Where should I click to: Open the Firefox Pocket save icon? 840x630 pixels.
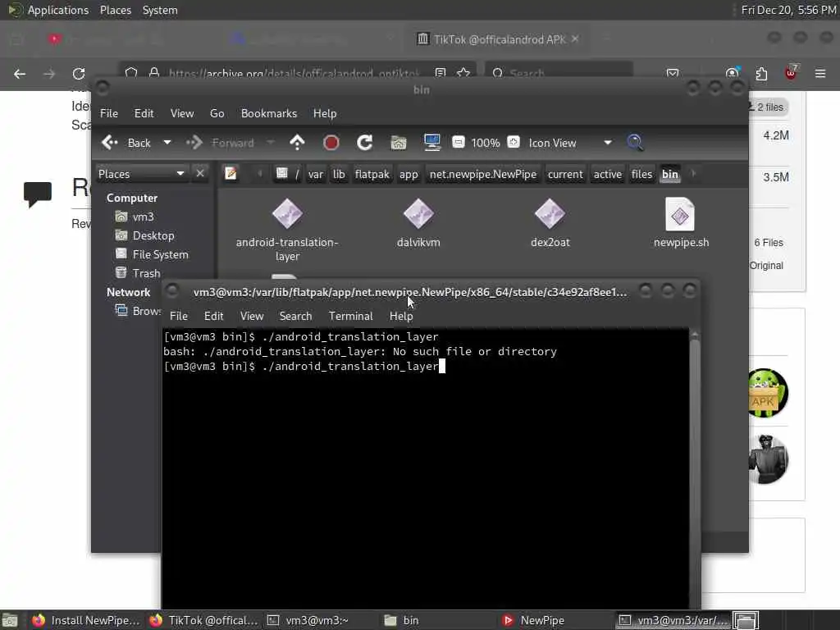[673, 73]
